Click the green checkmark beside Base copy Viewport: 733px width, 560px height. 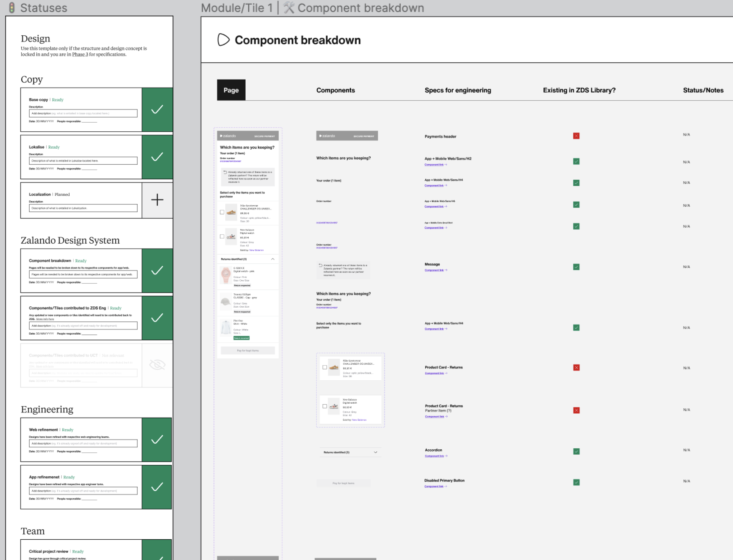157,110
